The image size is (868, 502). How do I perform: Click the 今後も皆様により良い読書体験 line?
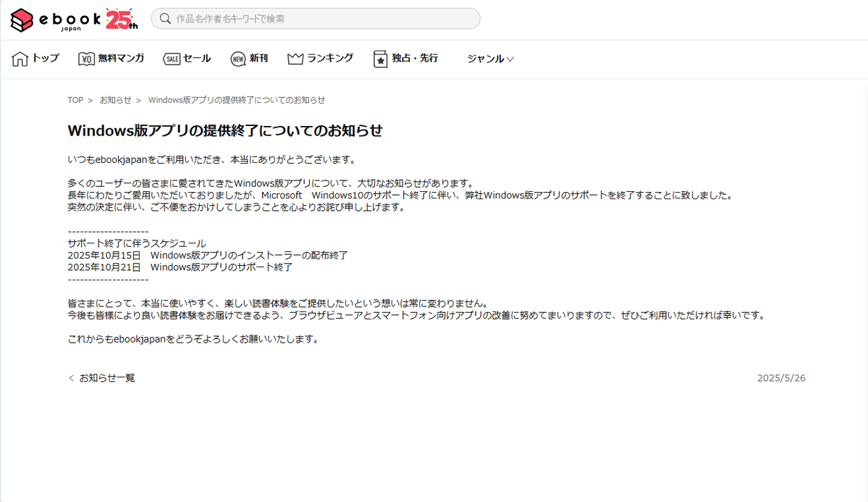pyautogui.click(x=418, y=315)
